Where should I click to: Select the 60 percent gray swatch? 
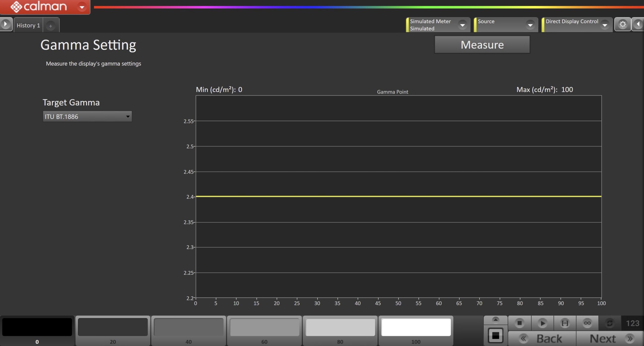click(x=264, y=327)
